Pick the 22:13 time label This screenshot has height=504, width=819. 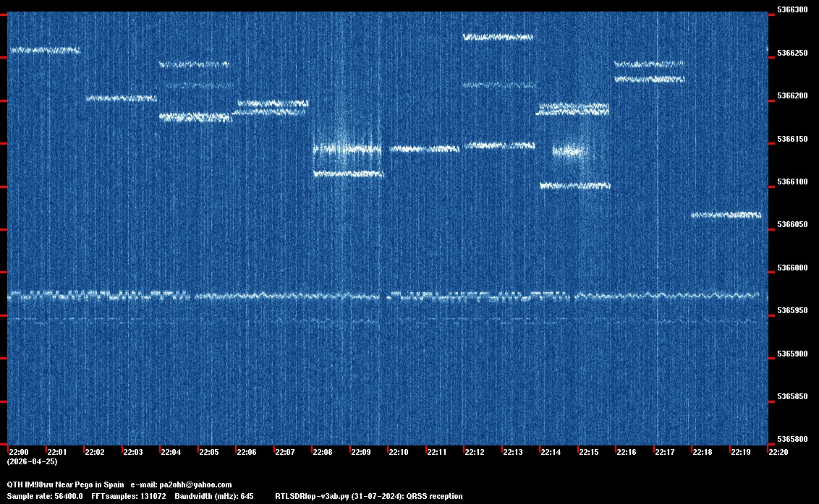pos(513,452)
